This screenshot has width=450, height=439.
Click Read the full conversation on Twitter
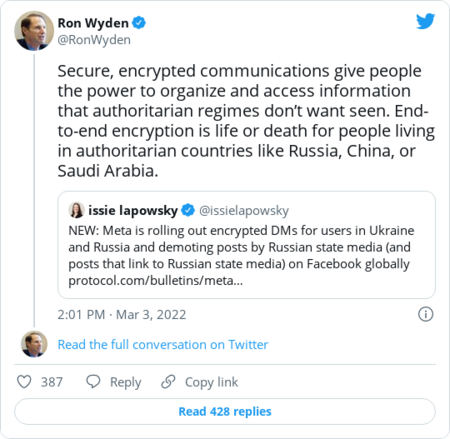[163, 344]
